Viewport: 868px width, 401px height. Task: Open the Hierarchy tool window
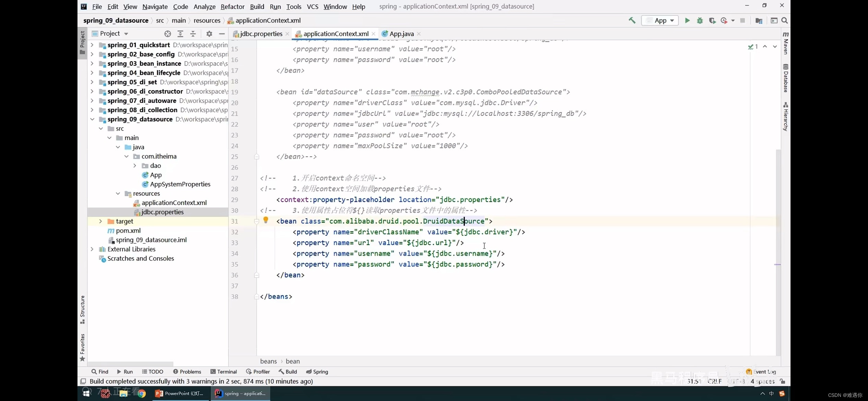point(786,117)
